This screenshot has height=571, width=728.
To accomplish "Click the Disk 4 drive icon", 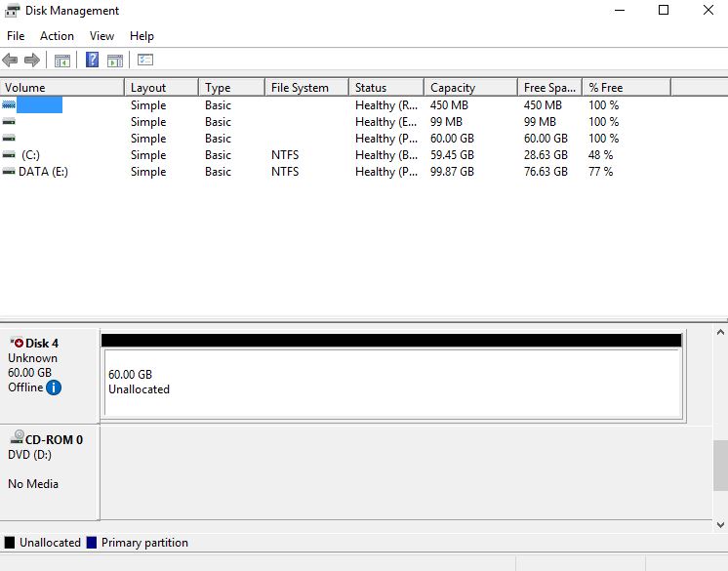I will point(17,343).
